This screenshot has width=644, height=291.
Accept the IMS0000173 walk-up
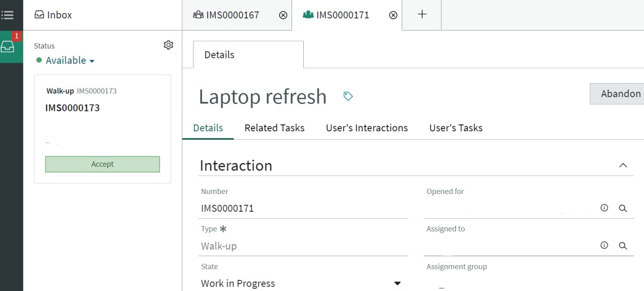(102, 164)
